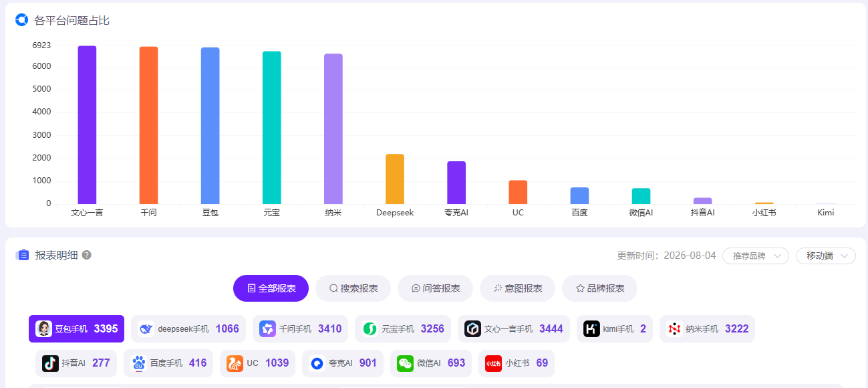The width and height of the screenshot is (868, 388).
Task: Click the 百度手机 paw icon
Action: tap(139, 363)
